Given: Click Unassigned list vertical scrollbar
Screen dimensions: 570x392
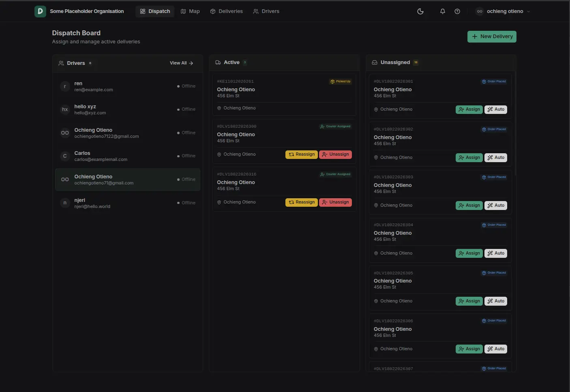Looking at the screenshot, I should pyautogui.click(x=515, y=124).
